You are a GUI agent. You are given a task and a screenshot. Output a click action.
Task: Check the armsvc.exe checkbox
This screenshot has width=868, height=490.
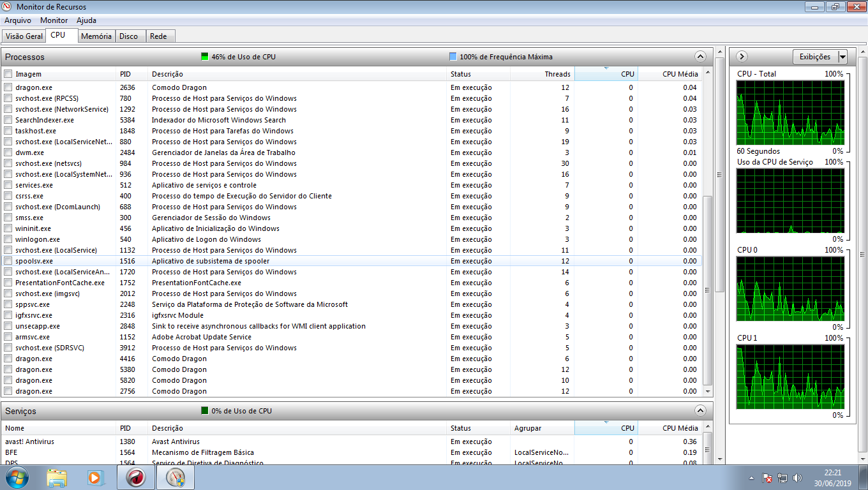point(8,337)
